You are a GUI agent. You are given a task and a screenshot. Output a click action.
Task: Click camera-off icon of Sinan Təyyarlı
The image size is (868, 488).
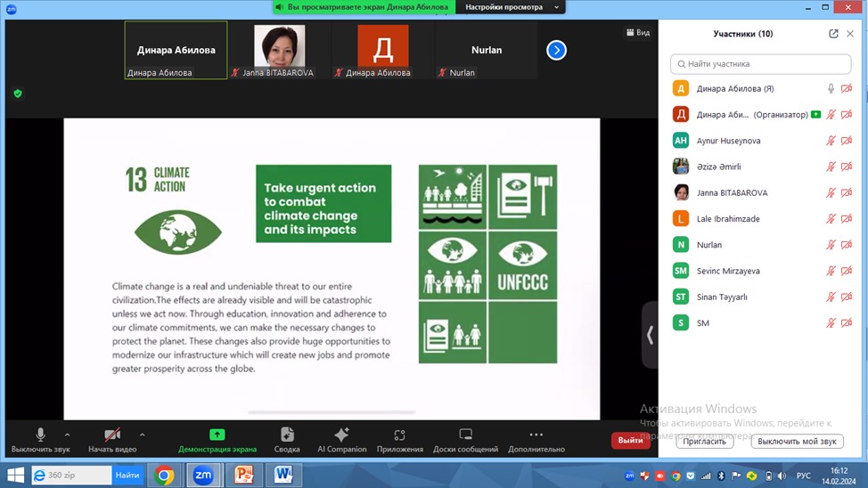(846, 297)
